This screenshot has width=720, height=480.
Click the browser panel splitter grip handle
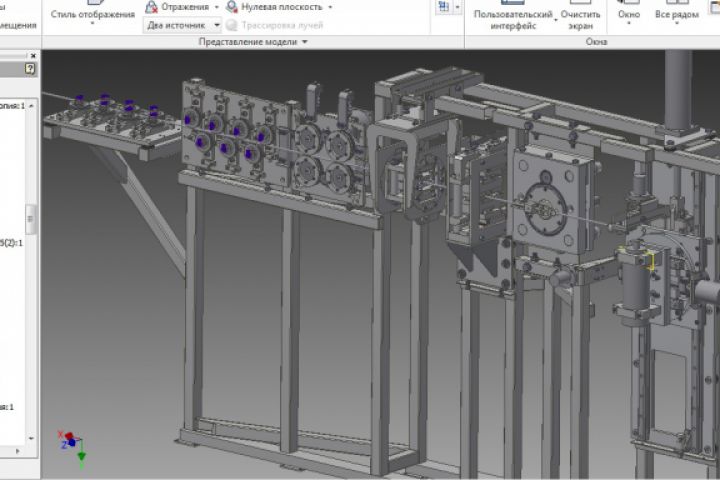(30, 219)
